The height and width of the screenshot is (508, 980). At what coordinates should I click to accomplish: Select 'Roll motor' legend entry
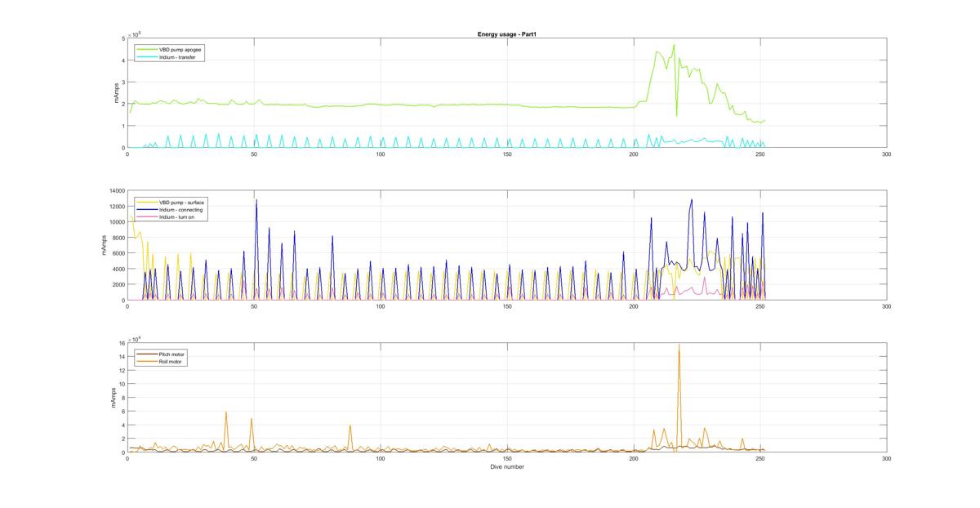[x=171, y=361]
